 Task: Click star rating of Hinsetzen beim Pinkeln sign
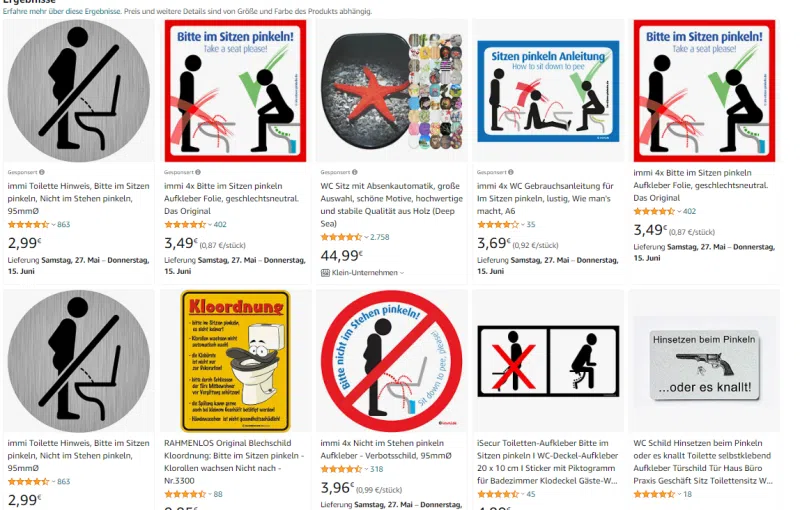[654, 494]
